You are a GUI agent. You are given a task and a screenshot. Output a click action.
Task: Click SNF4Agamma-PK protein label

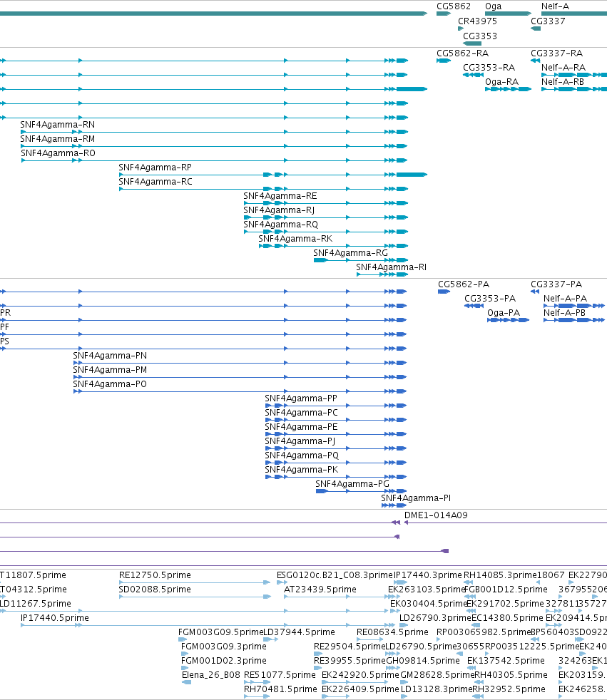click(302, 470)
